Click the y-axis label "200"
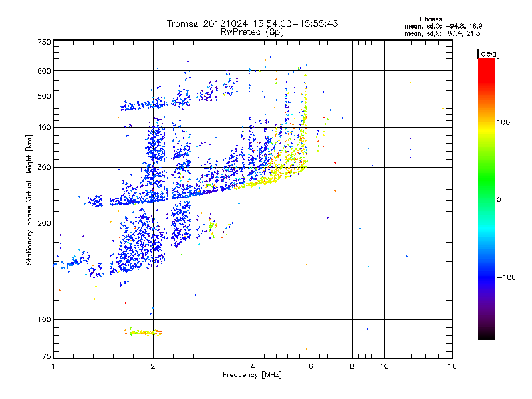 point(44,223)
